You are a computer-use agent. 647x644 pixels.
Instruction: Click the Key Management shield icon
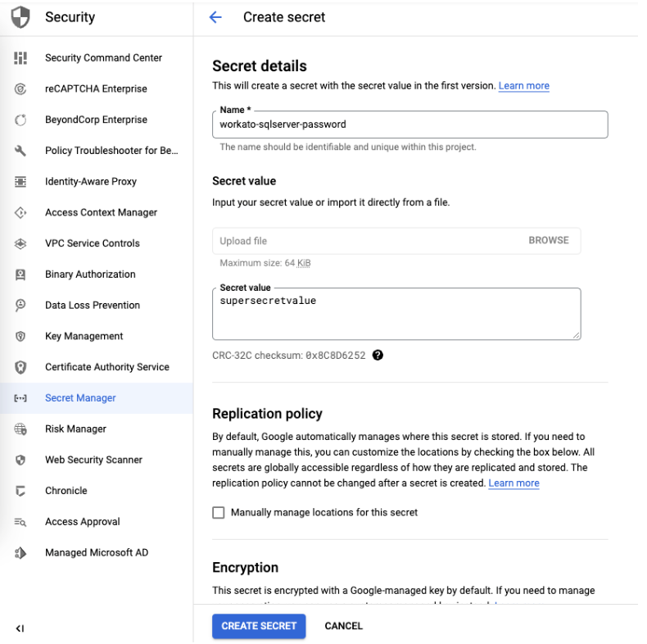pyautogui.click(x=21, y=336)
